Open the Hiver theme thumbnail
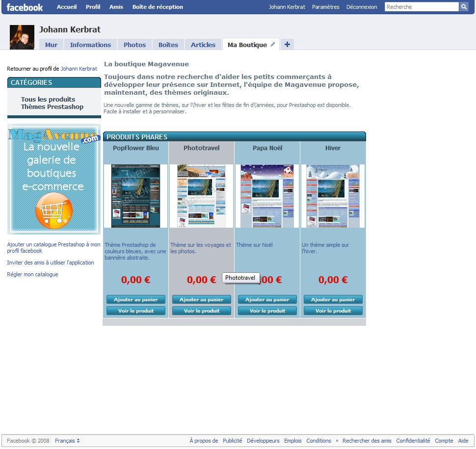Image resolution: width=476 pixels, height=449 pixels. tap(333, 196)
